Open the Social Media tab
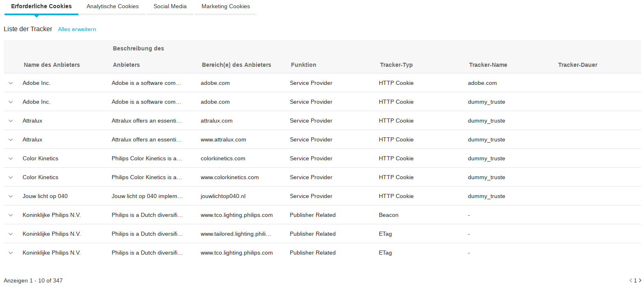 pos(170,7)
